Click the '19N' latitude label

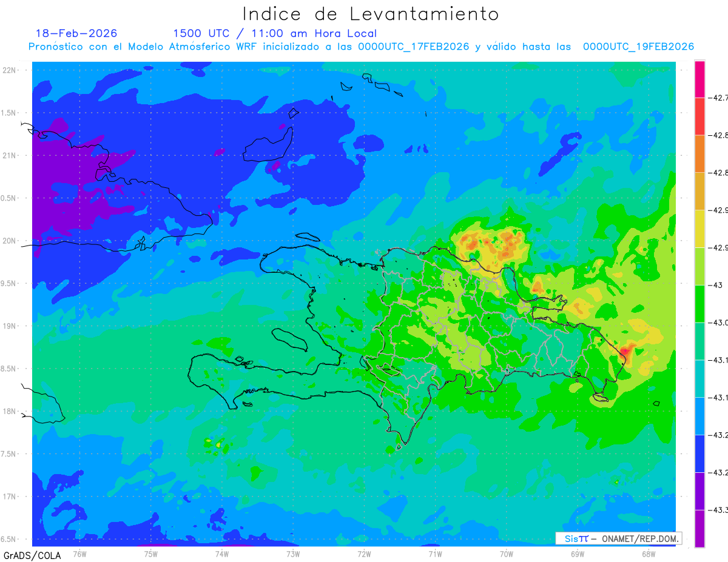[x=10, y=326]
